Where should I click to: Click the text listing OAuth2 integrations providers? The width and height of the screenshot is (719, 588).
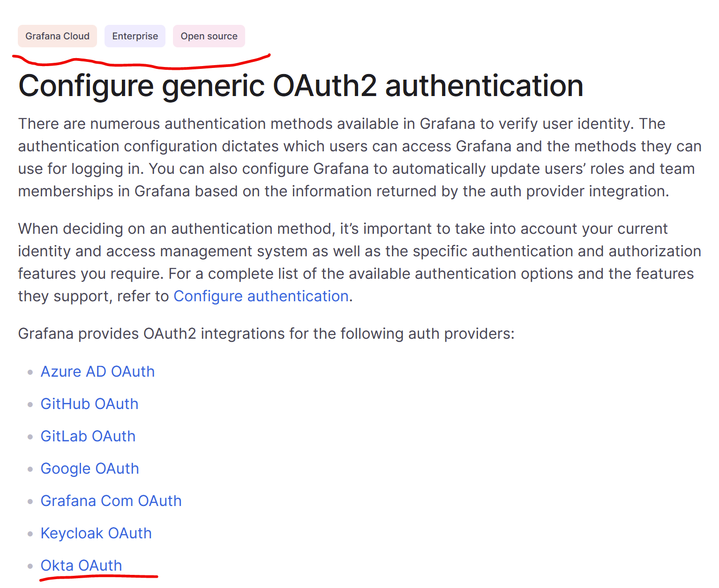click(x=266, y=333)
